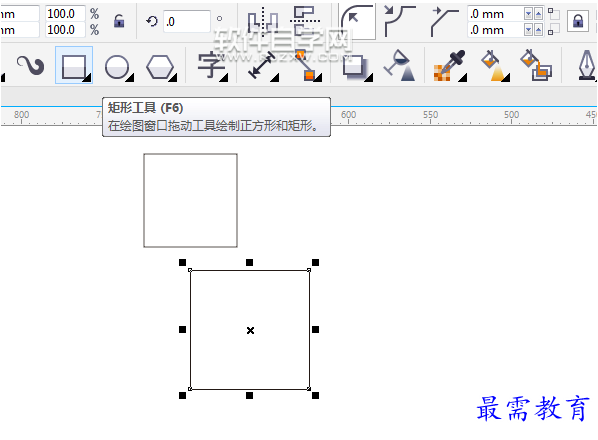Select the Color Eyedropper tool
Screen dimensions: 598x440
449,66
